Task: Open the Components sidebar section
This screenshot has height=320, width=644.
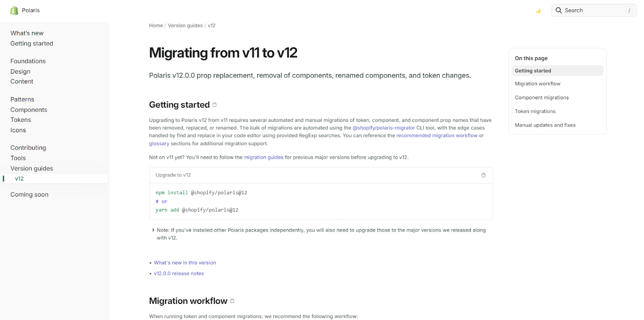Action: (29, 110)
